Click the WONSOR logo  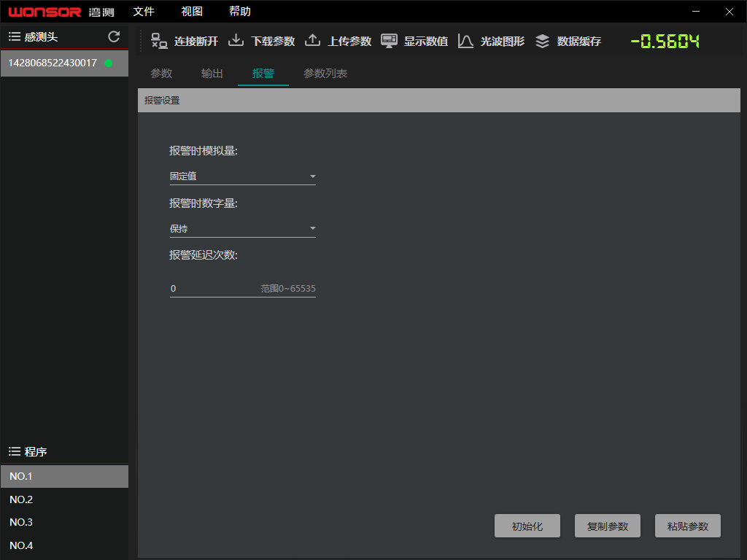point(44,12)
